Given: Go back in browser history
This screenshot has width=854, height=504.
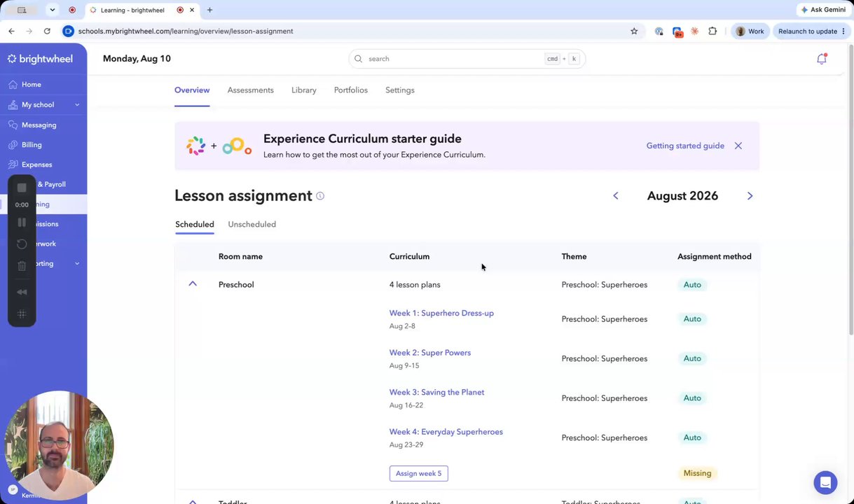Looking at the screenshot, I should pyautogui.click(x=11, y=31).
